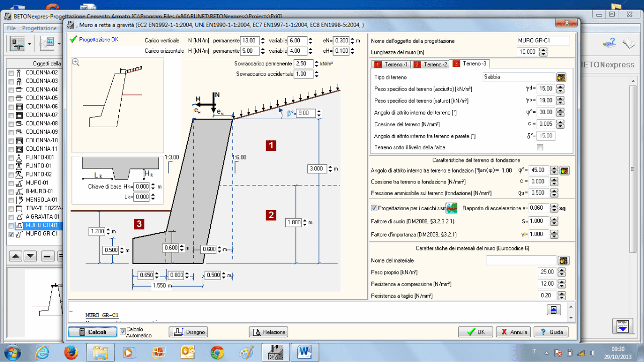644x362 pixels.
Task: Click the Disegno button
Action: click(x=188, y=332)
